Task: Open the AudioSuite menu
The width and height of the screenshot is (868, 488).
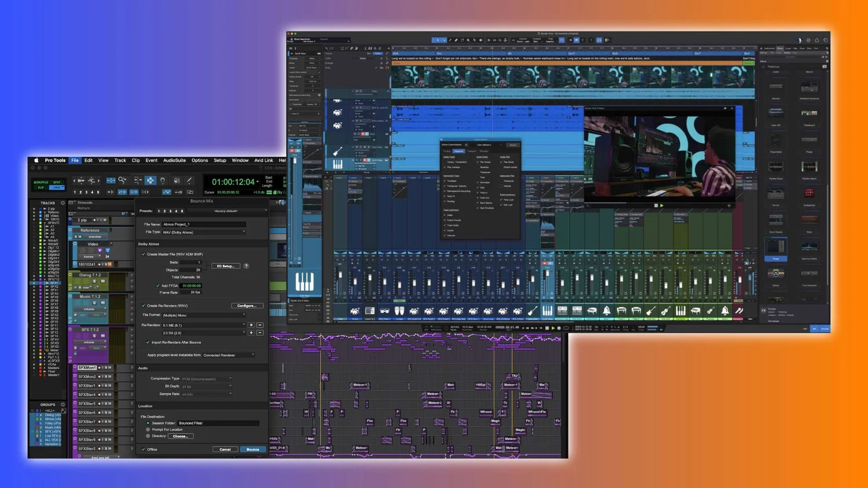Action: 174,160
